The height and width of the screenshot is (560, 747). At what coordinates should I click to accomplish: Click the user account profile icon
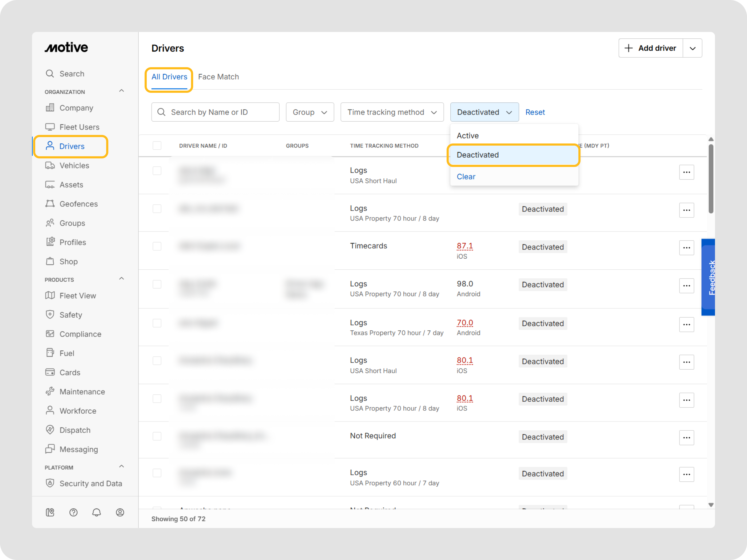120,513
